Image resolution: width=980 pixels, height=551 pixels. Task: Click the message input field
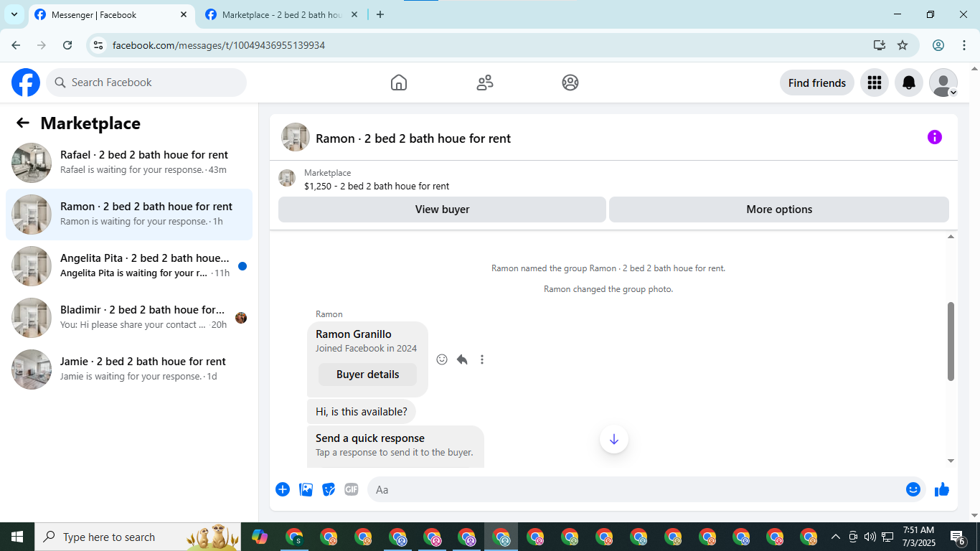(x=635, y=489)
